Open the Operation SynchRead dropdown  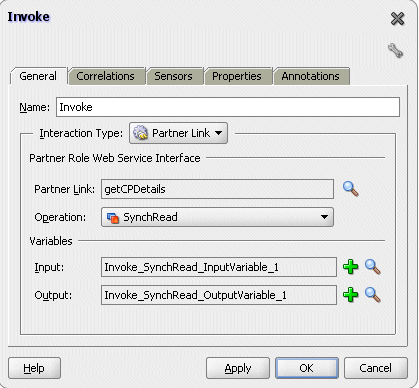click(x=217, y=217)
